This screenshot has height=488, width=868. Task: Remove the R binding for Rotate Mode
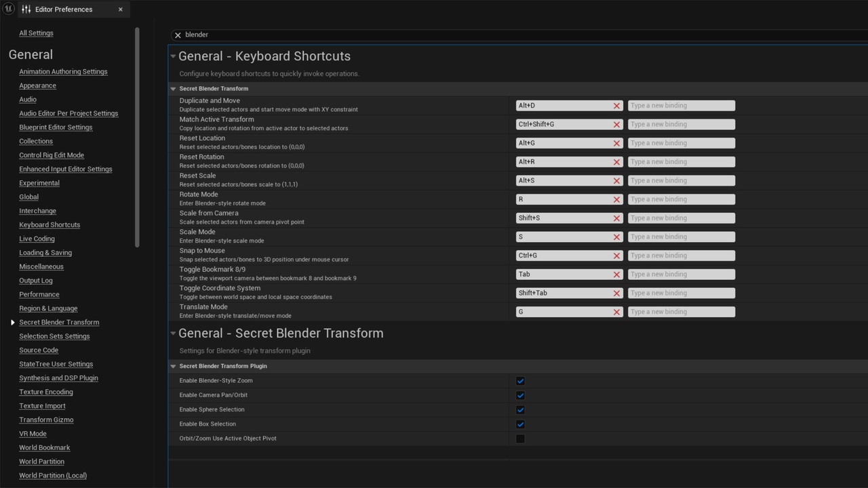616,199
